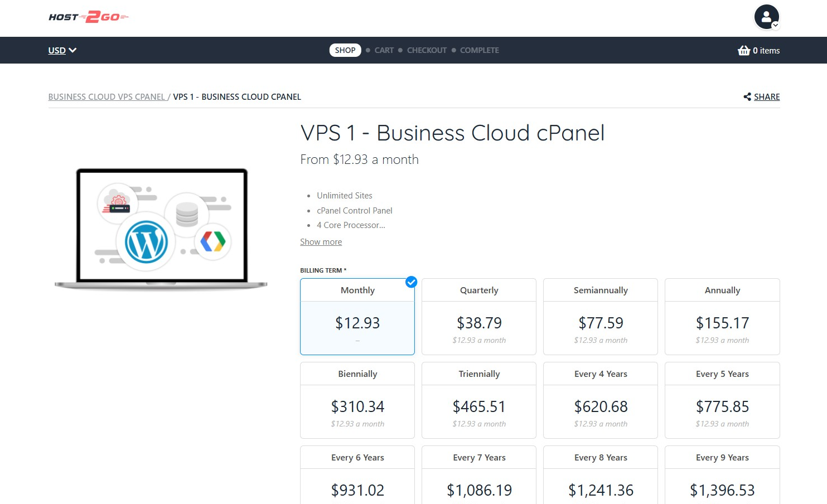The width and height of the screenshot is (827, 504).
Task: Go to the SHOP step
Action: click(x=345, y=50)
